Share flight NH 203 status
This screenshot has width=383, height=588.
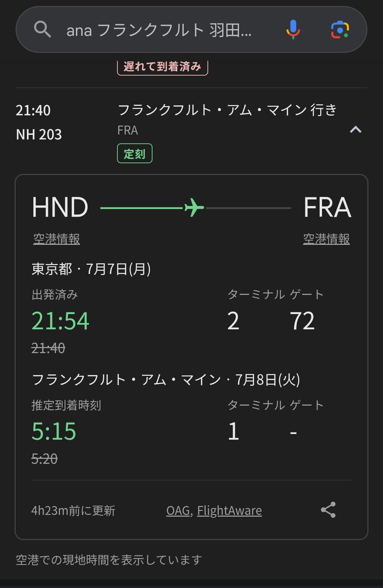(328, 510)
